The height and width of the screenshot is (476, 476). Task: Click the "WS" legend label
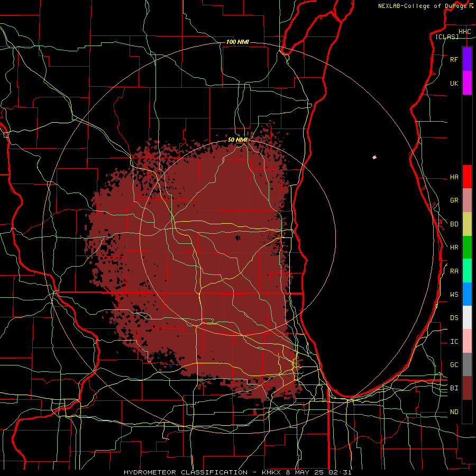[454, 295]
